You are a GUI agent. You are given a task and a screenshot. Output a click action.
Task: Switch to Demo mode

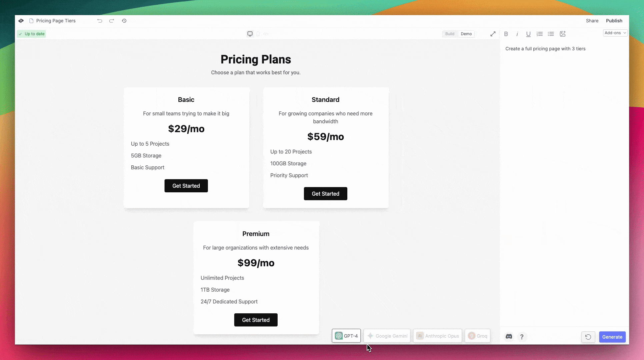466,34
